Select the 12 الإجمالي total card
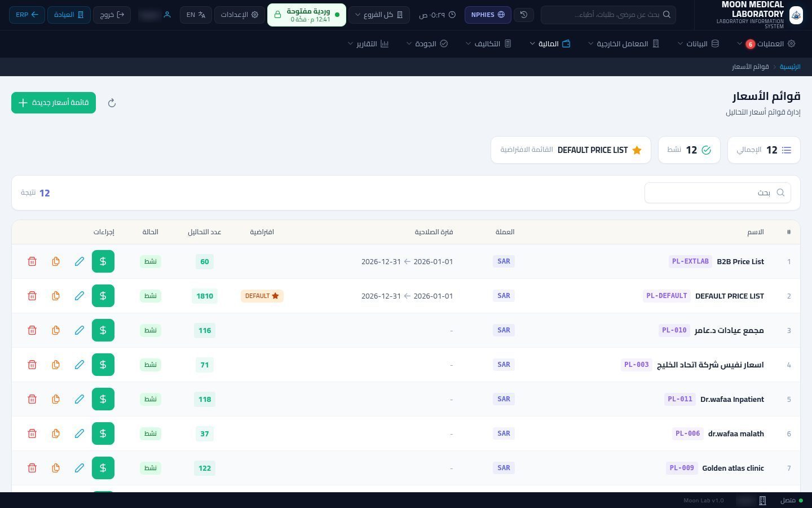 pos(764,150)
